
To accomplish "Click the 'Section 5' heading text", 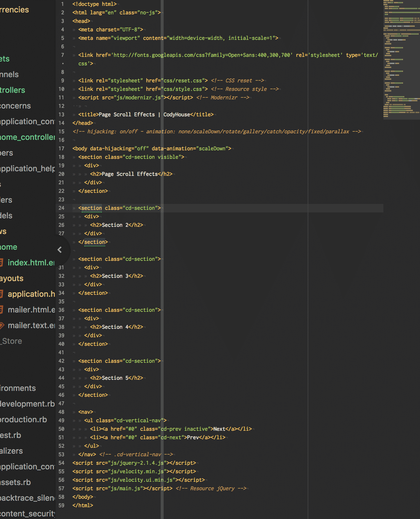I will pyautogui.click(x=115, y=378).
